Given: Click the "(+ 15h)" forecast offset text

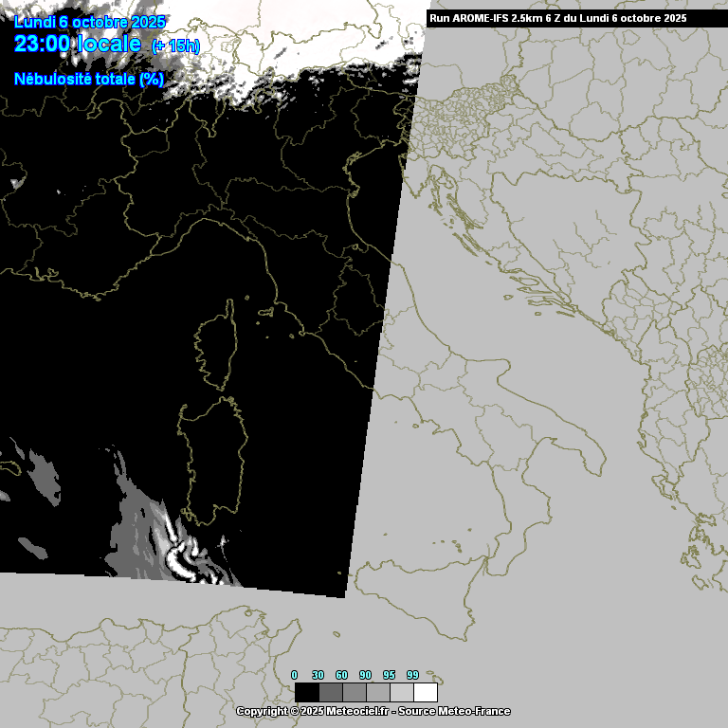Looking at the screenshot, I should pos(175,45).
